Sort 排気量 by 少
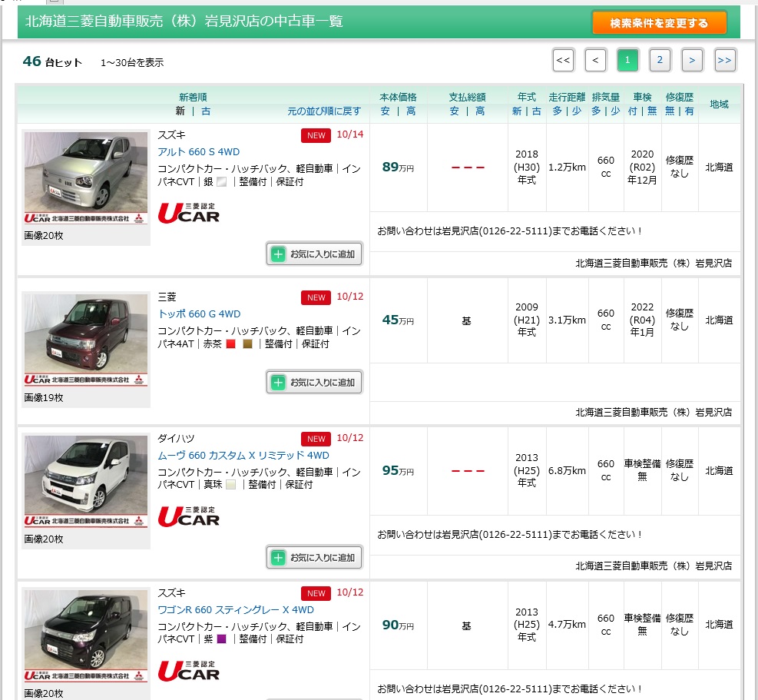758x700 pixels. pos(615,111)
